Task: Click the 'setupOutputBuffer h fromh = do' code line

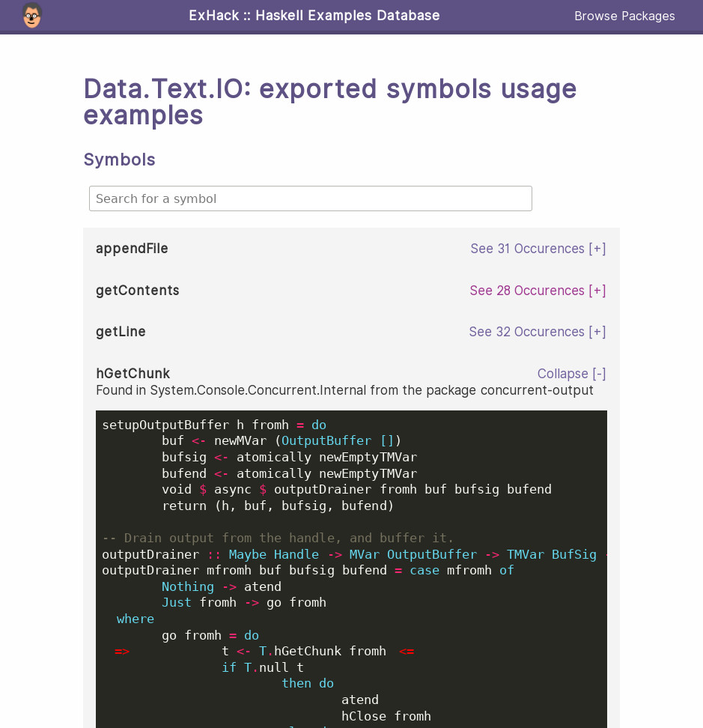Action: [x=214, y=425]
